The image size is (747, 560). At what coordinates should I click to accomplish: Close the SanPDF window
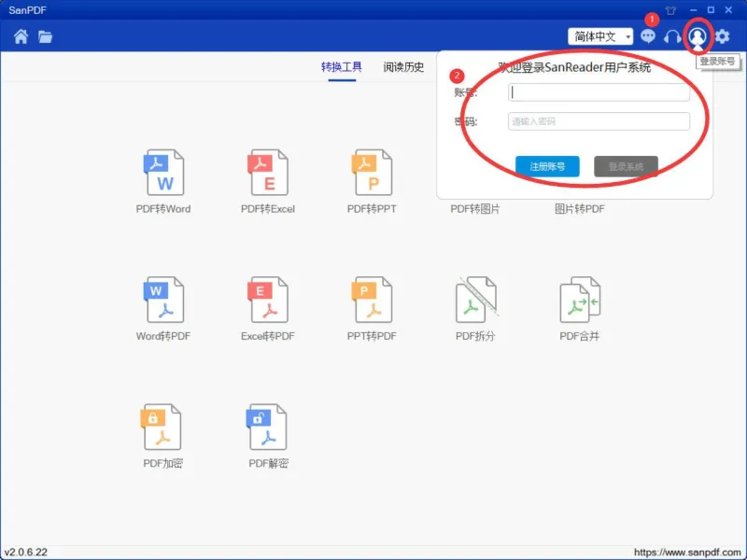(x=728, y=10)
